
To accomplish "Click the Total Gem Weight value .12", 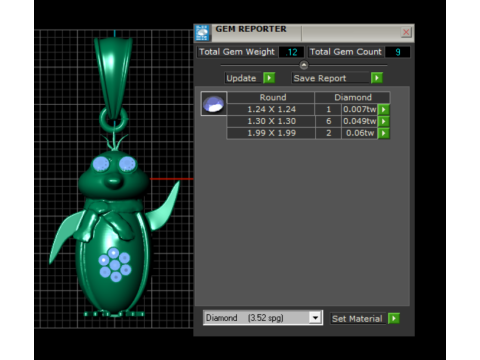I will (291, 52).
